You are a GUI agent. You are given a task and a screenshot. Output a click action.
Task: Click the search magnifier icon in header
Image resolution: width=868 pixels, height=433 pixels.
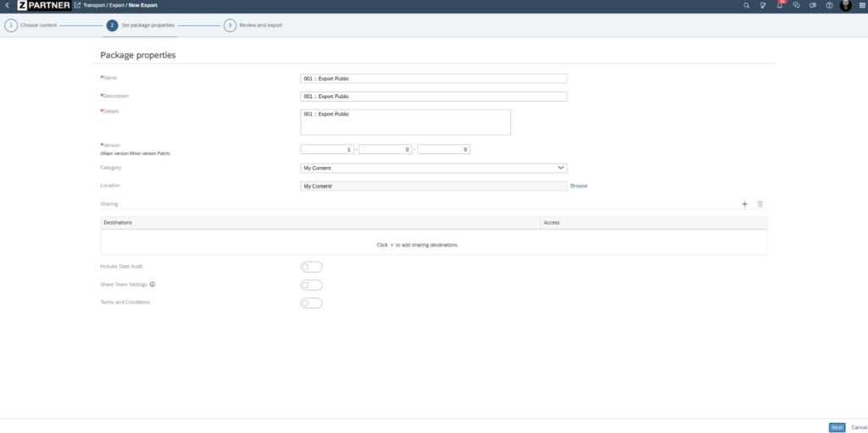(746, 5)
